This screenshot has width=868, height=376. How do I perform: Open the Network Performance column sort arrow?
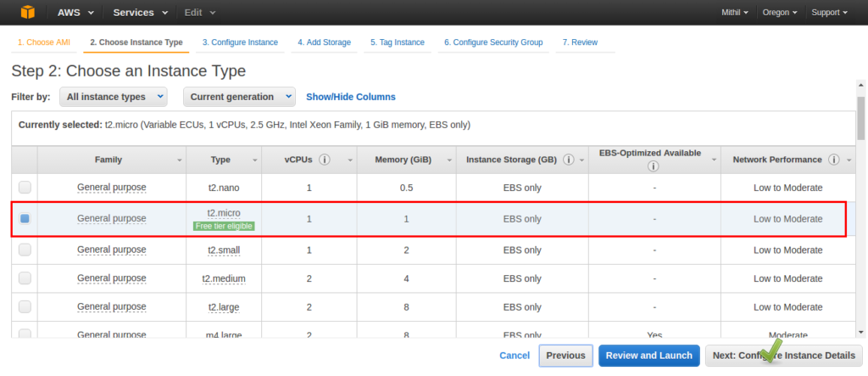point(849,160)
